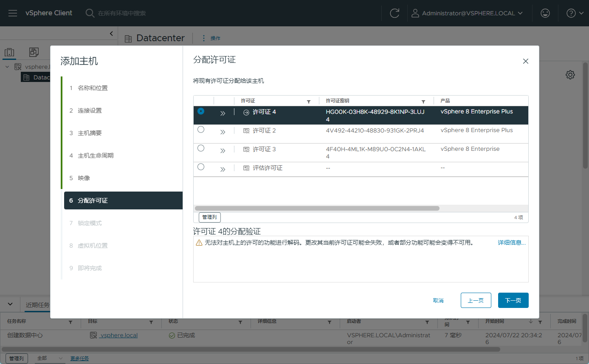
Task: Open the 更多任务 link
Action: [x=80, y=358]
